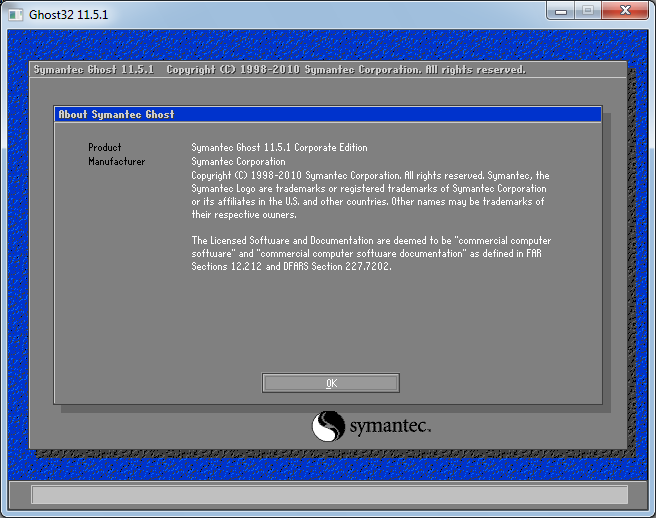Click the Symantec Corporation manufacturer value
The image size is (656, 518).
[x=238, y=161]
